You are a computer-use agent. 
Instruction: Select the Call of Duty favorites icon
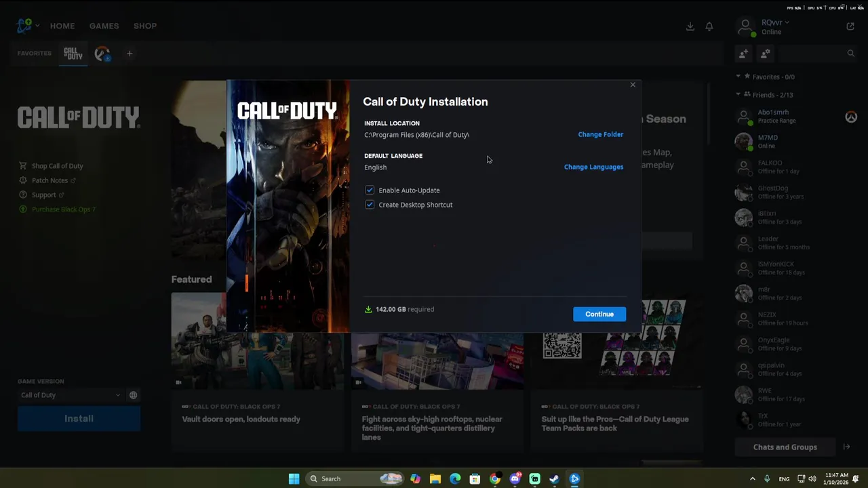pos(73,54)
